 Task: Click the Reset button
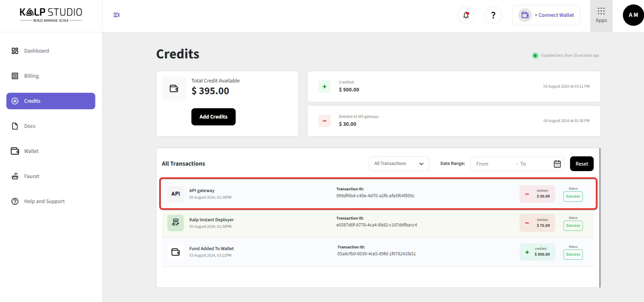click(582, 164)
